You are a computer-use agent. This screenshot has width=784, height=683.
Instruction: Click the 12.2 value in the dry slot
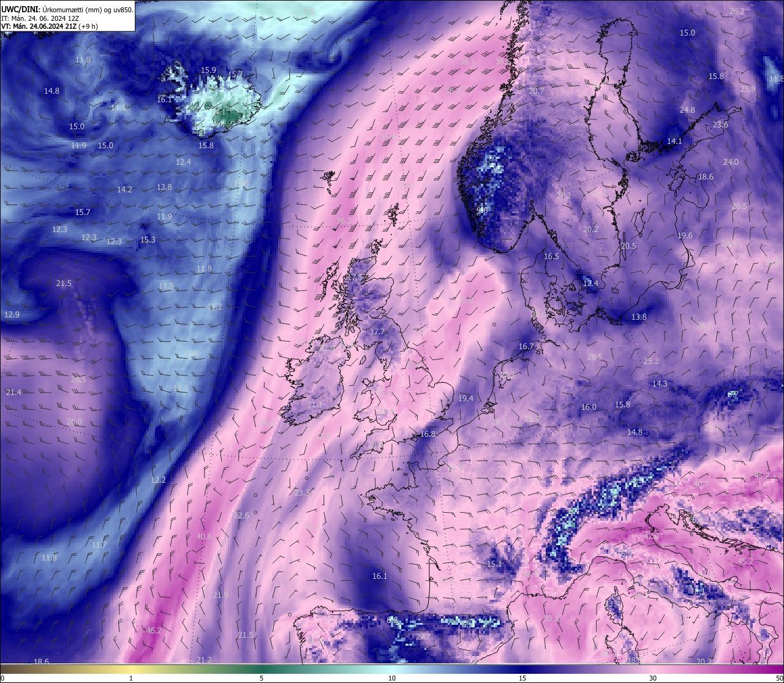158,480
